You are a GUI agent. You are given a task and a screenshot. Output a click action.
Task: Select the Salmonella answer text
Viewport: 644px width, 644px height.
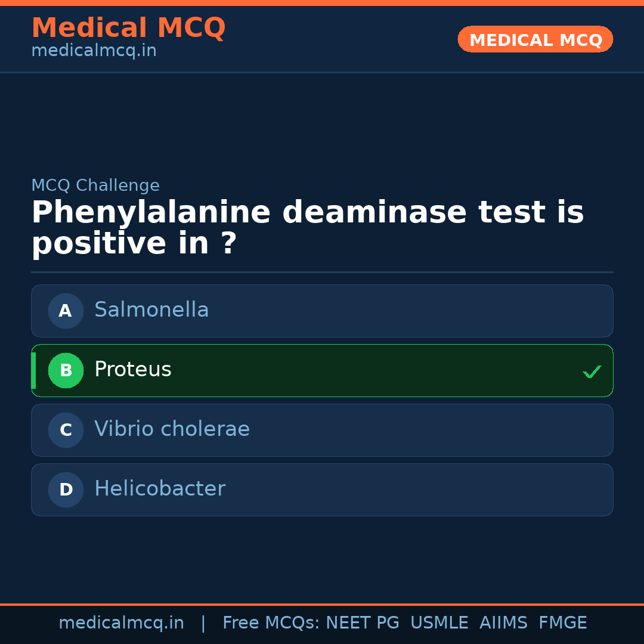point(151,310)
